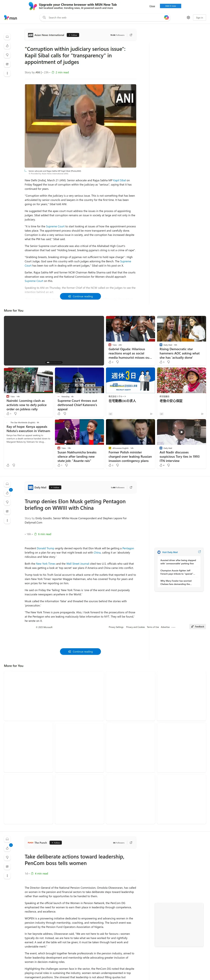Screen dimensions: 210x980
Task: Open the MSN logo home link
Action: pos(10,17)
